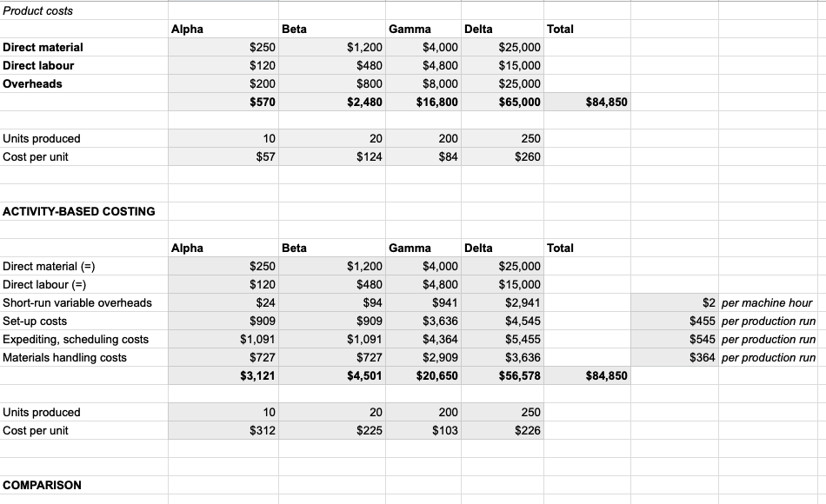Viewport: 826px width, 504px height.
Task: Select the "Short-run variable overheads" row label
Action: 77,302
